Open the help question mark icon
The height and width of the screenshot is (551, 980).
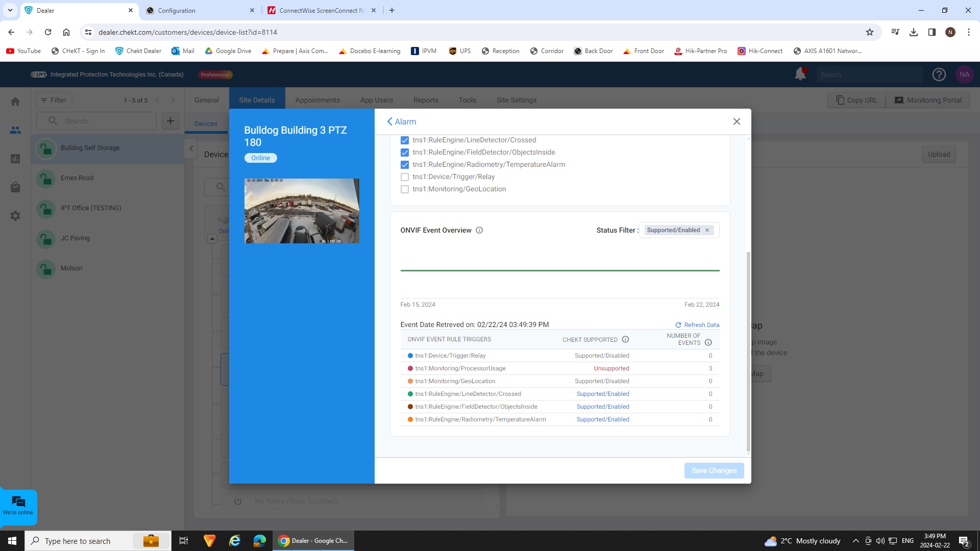[939, 74]
